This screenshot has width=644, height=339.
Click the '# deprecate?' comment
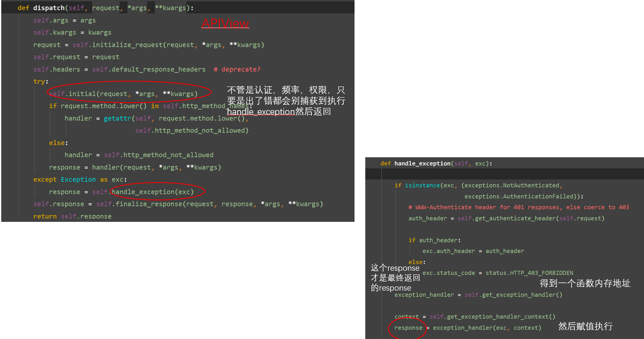point(237,69)
